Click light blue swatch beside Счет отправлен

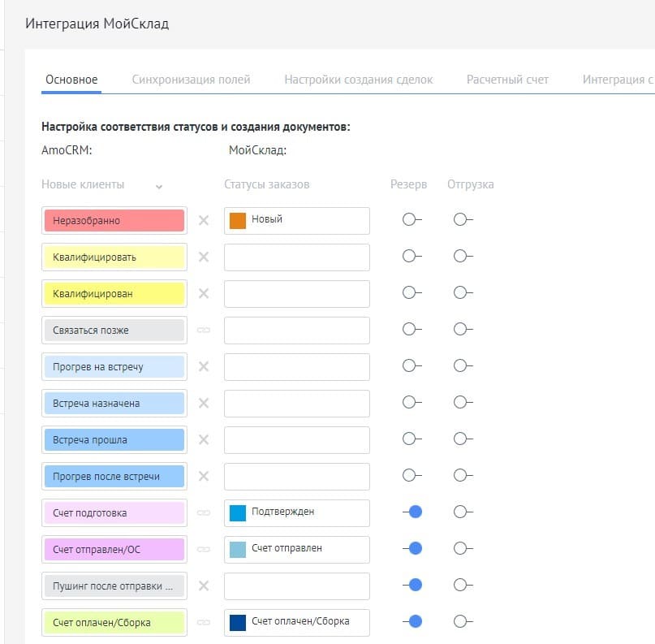click(238, 550)
